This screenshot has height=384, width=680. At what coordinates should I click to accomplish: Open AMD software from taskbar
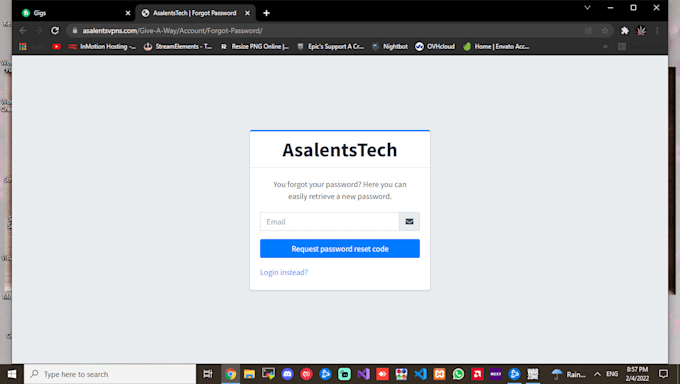tap(477, 374)
